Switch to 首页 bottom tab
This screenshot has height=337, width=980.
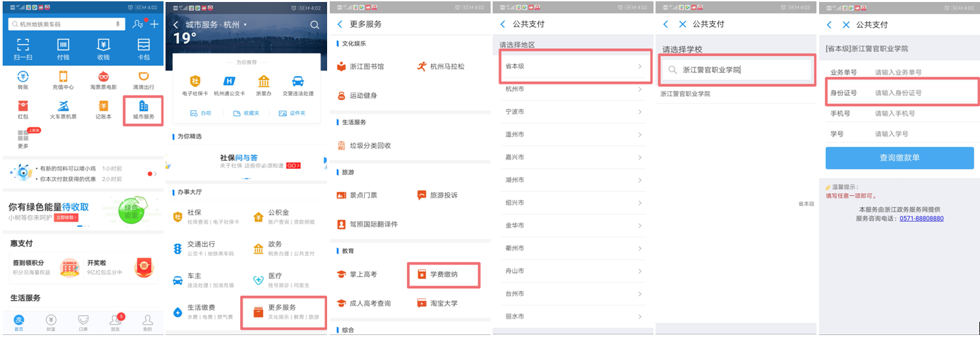point(19,322)
